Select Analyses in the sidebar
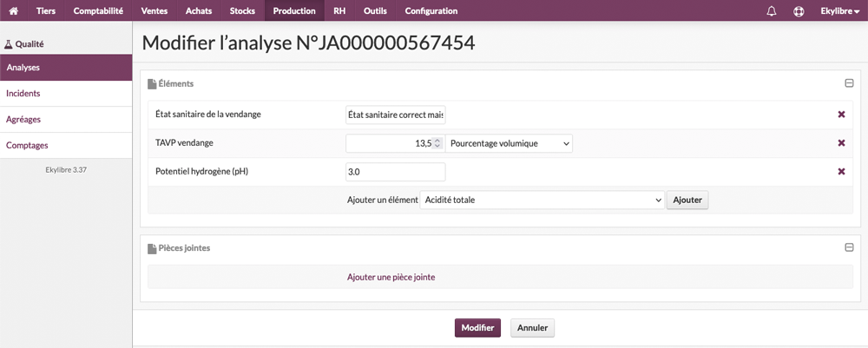The image size is (868, 348). (66, 68)
